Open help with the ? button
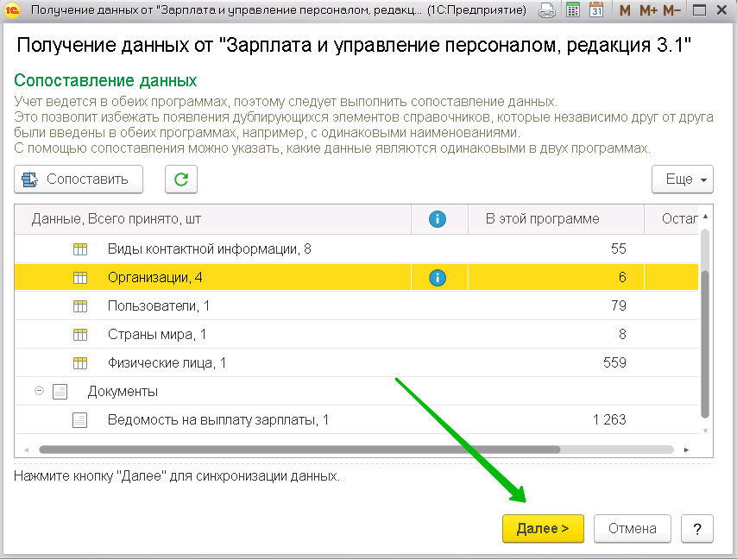737x560 pixels. pos(697,529)
